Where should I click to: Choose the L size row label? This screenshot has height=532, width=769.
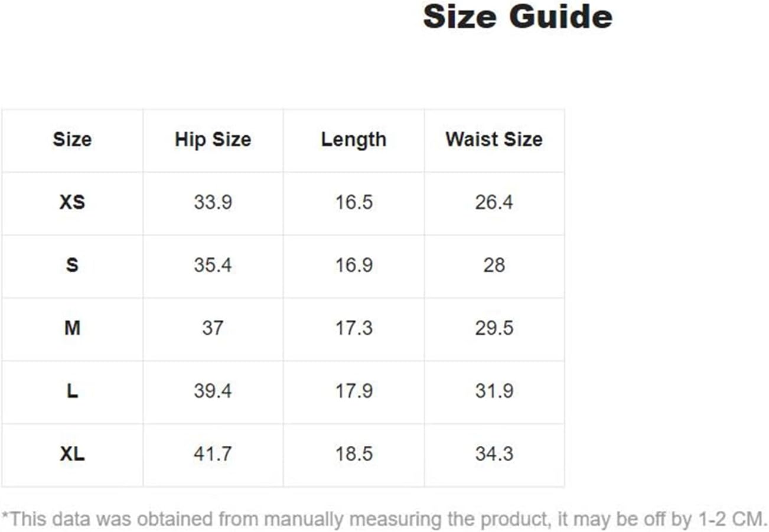click(x=72, y=391)
